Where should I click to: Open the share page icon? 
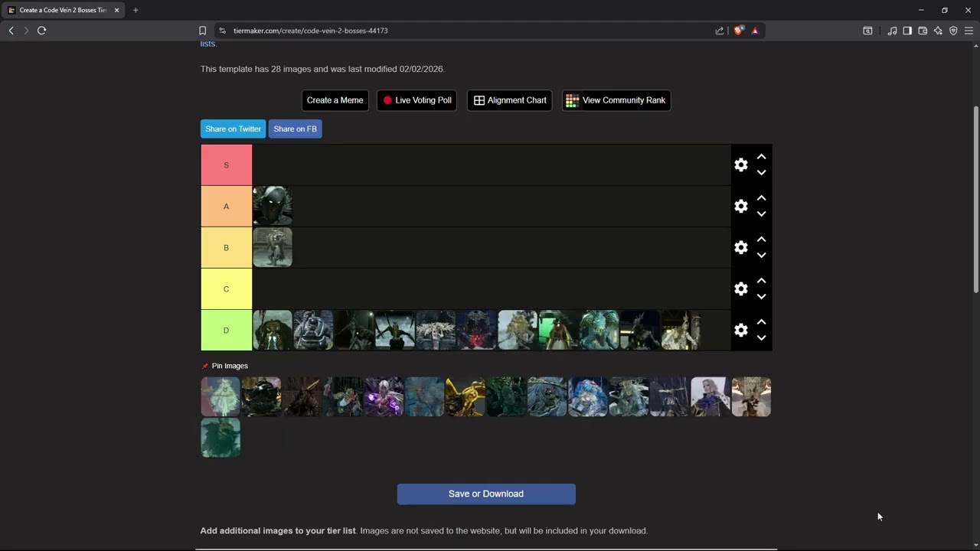[x=720, y=31]
